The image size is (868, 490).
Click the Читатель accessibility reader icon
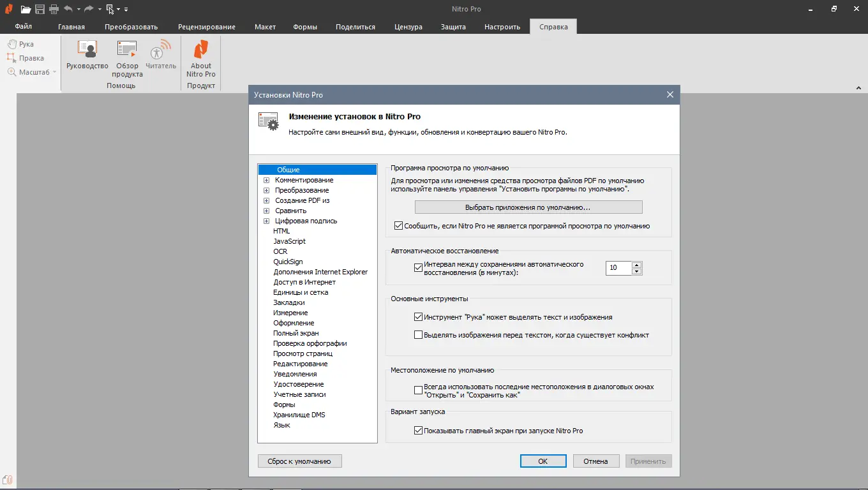(161, 55)
